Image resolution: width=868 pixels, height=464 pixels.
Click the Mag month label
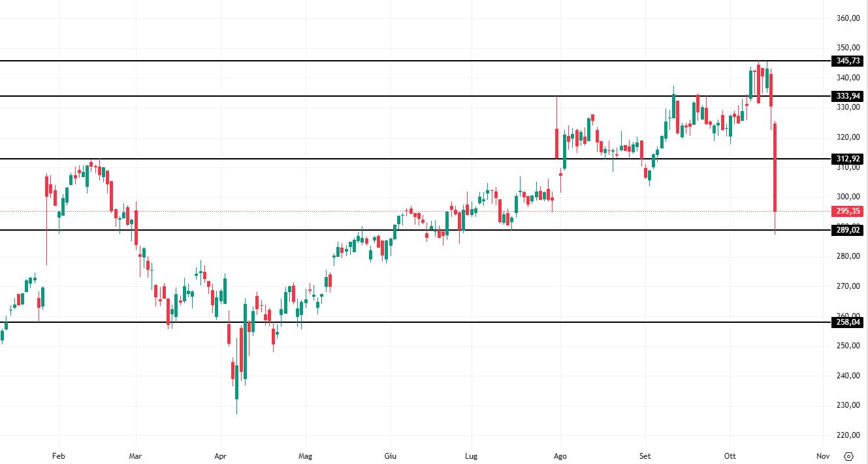305,456
